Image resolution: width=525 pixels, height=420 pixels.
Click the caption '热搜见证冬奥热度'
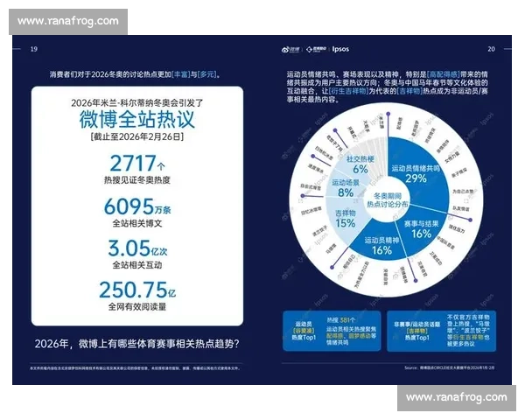click(x=137, y=180)
